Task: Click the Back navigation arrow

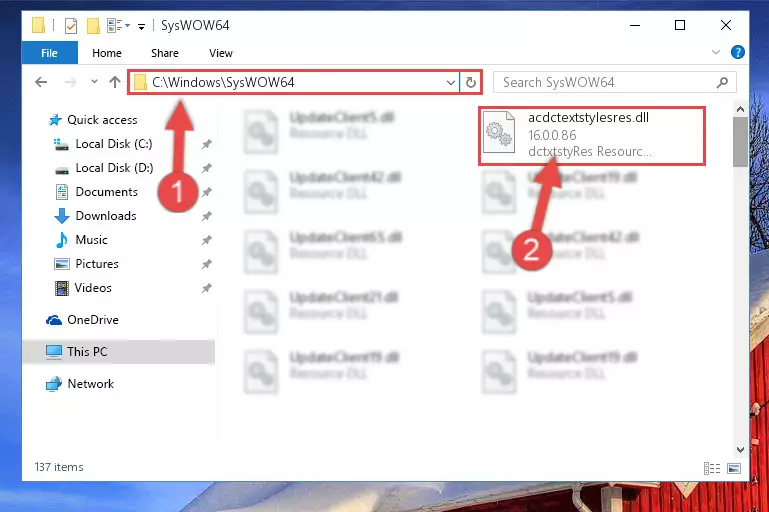Action: click(41, 82)
